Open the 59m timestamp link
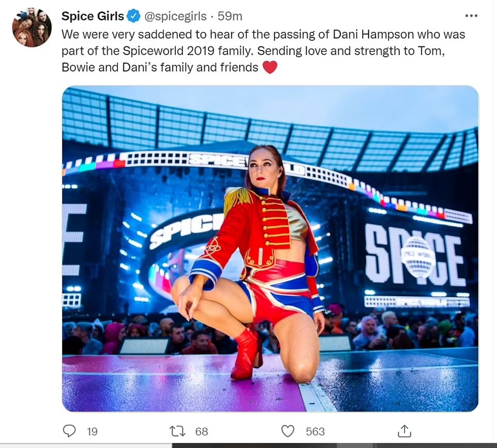Viewport: 497px width, 448px height. pos(230,17)
